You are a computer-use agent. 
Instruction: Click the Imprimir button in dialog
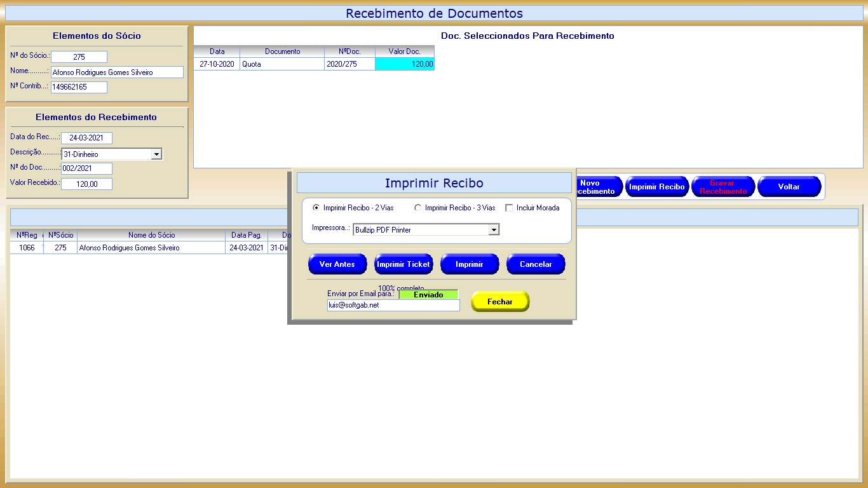[x=469, y=264]
